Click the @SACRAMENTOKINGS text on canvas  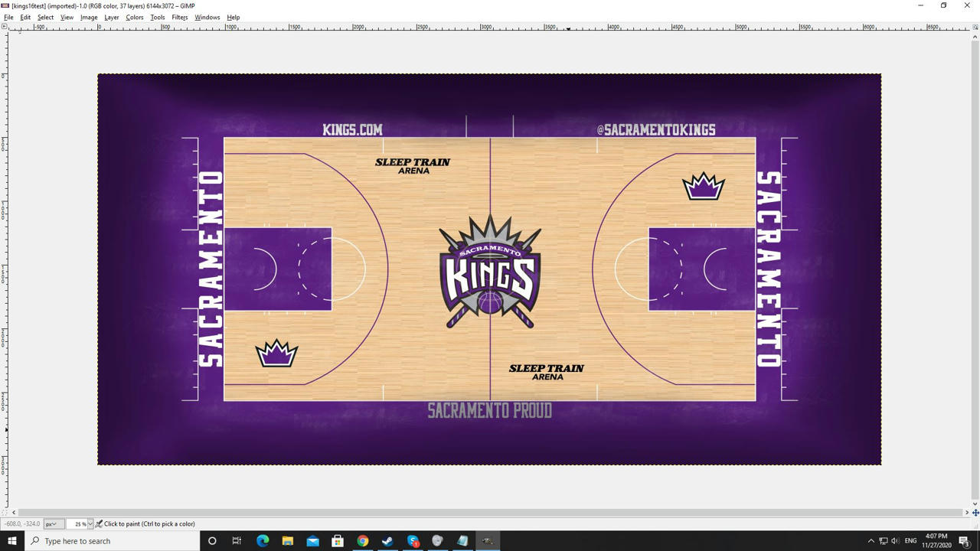(x=656, y=129)
